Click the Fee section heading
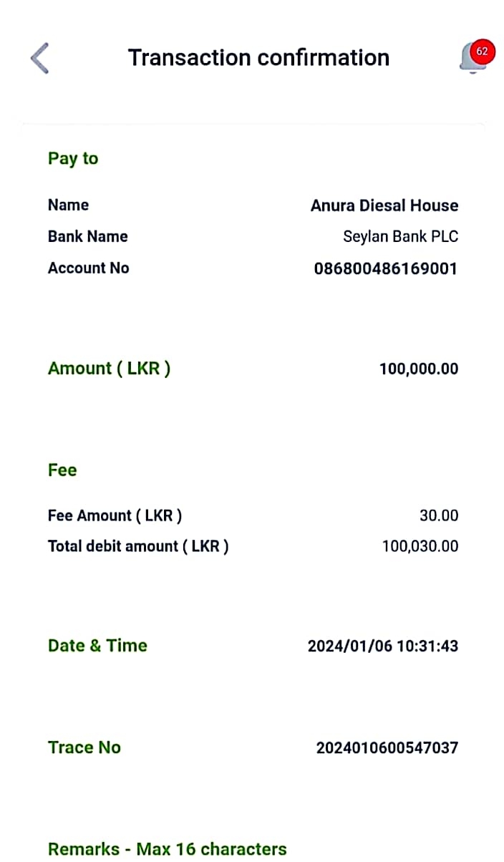The height and width of the screenshot is (862, 504). [62, 470]
